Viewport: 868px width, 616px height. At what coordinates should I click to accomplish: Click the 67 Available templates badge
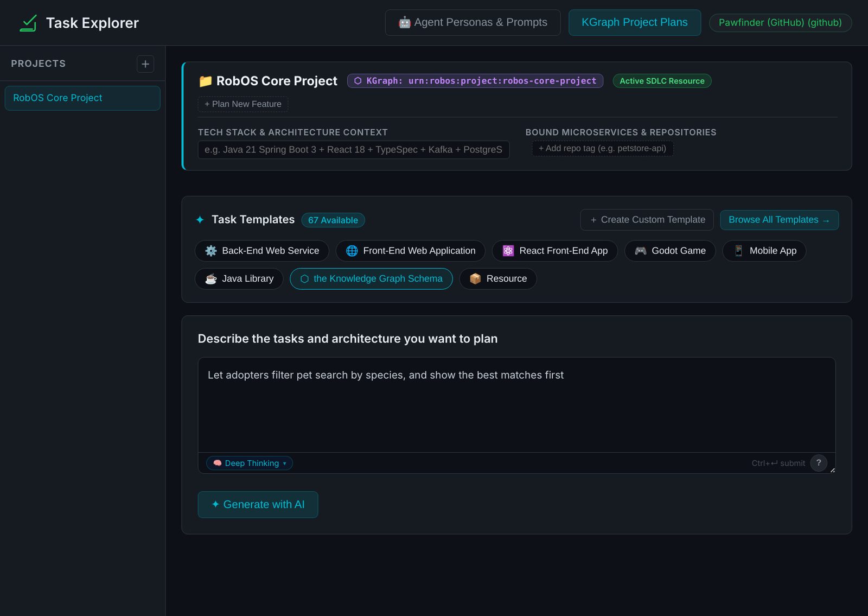pos(333,220)
